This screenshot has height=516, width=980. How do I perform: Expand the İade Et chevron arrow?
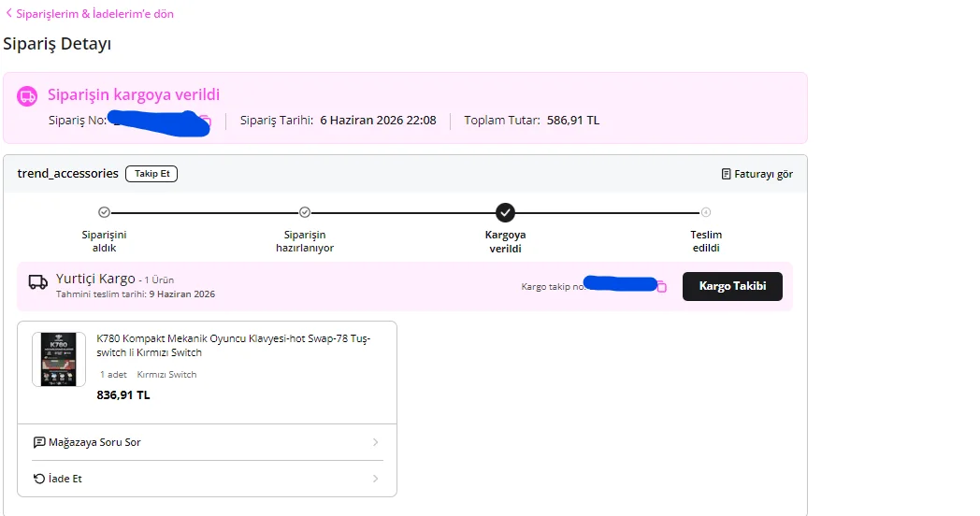tap(375, 479)
